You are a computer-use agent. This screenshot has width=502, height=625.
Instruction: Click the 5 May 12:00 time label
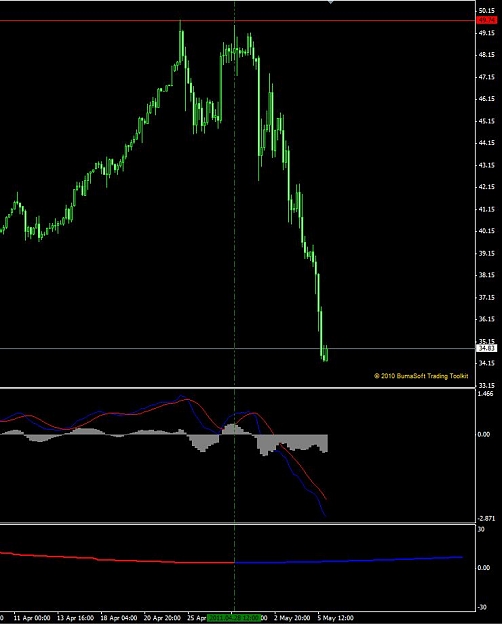(335, 618)
